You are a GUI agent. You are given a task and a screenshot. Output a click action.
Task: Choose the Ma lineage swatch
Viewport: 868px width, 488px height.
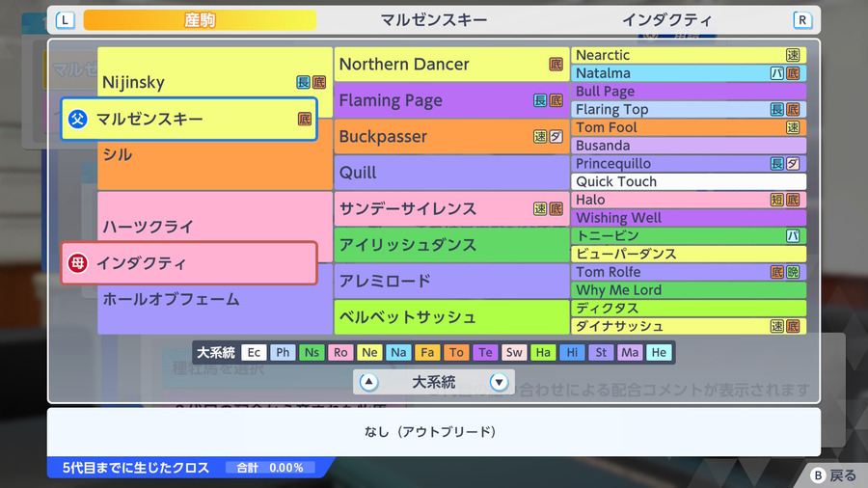tap(630, 352)
